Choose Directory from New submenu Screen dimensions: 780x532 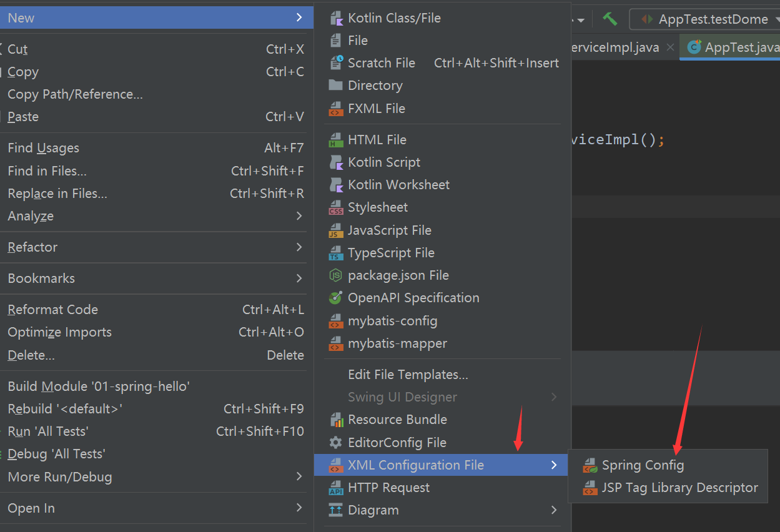(442, 86)
